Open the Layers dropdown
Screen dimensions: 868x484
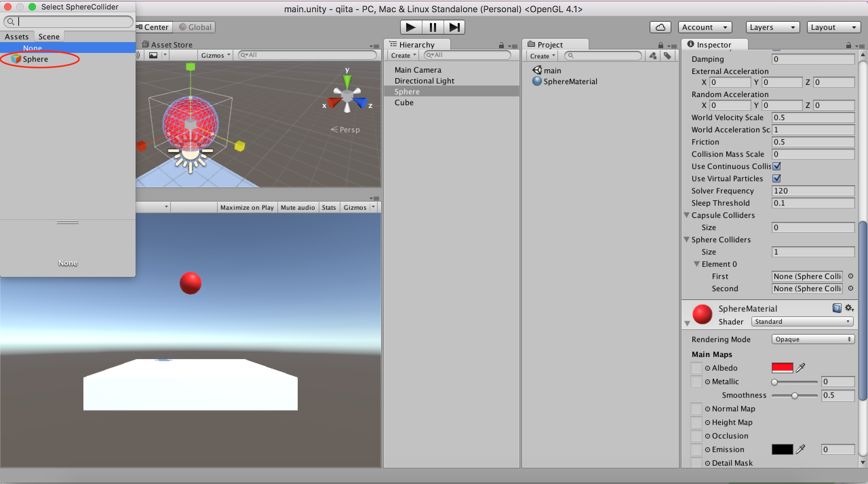click(x=772, y=27)
